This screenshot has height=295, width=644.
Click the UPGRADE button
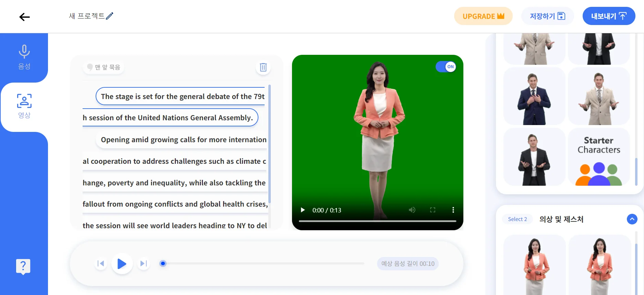(x=483, y=16)
